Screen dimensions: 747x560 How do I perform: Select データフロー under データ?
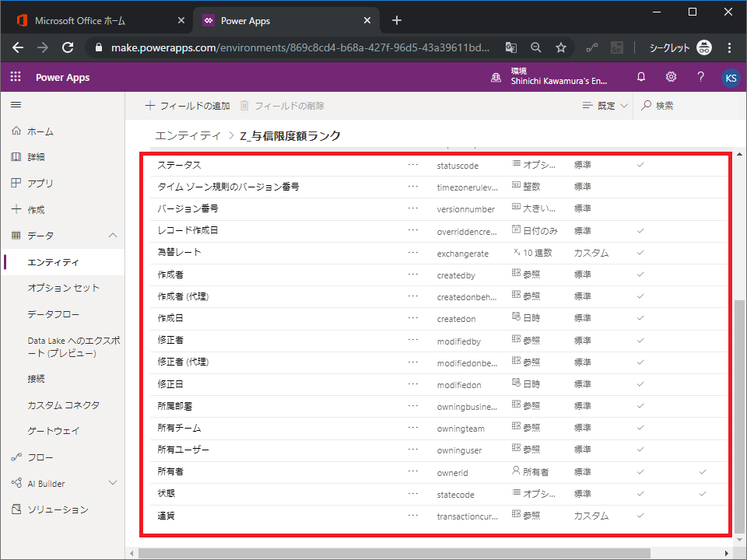54,314
